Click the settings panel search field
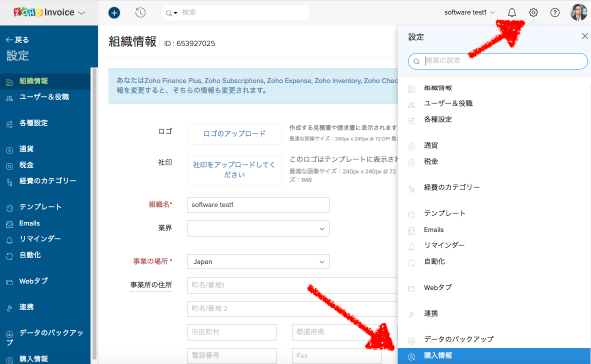 pyautogui.click(x=497, y=61)
